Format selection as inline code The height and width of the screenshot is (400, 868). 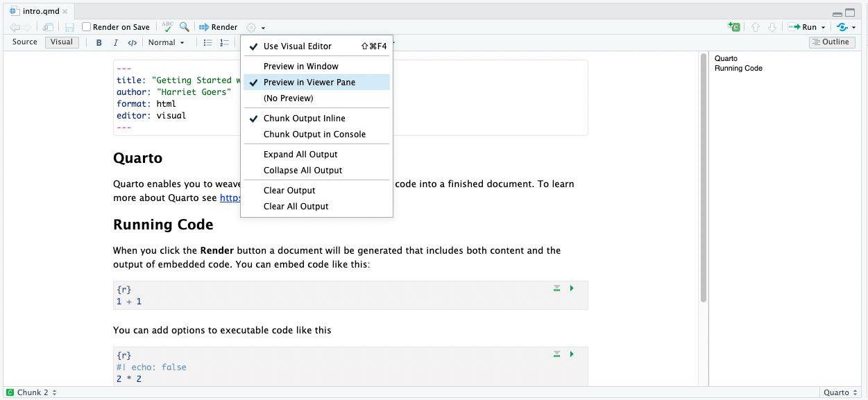click(132, 43)
